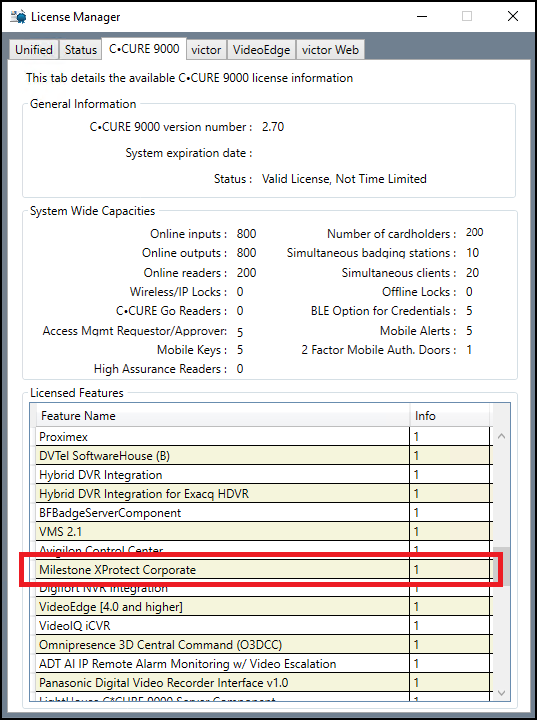Switch to the Unified tab

(34, 50)
